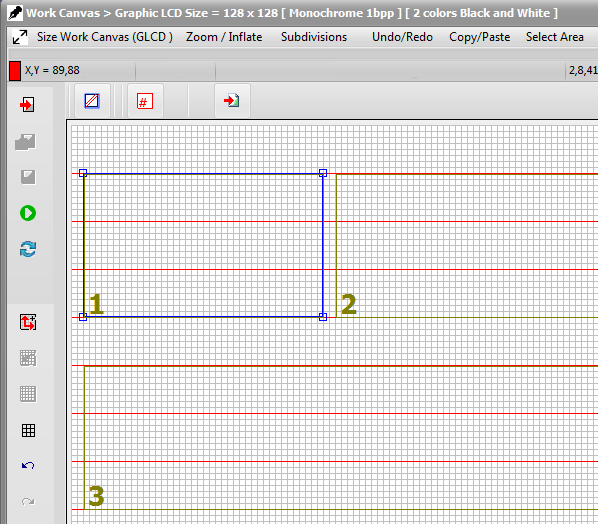The width and height of the screenshot is (598, 524).
Task: Click the import-to-document arrow toolbar icon
Action: [232, 101]
